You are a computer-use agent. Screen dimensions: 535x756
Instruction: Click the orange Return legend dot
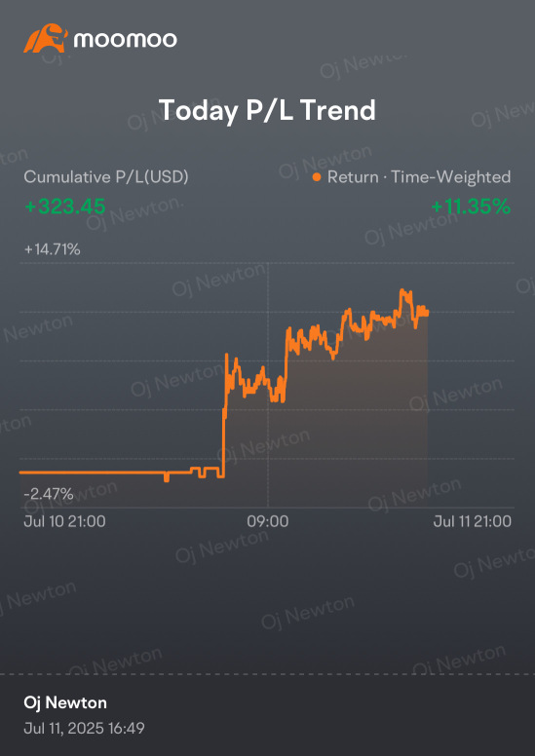click(x=317, y=177)
